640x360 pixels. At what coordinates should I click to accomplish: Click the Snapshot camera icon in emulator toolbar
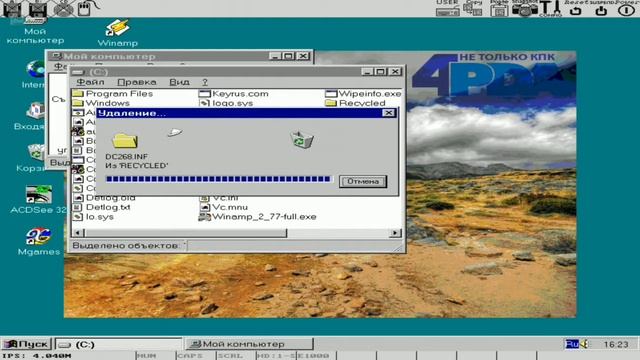(524, 8)
